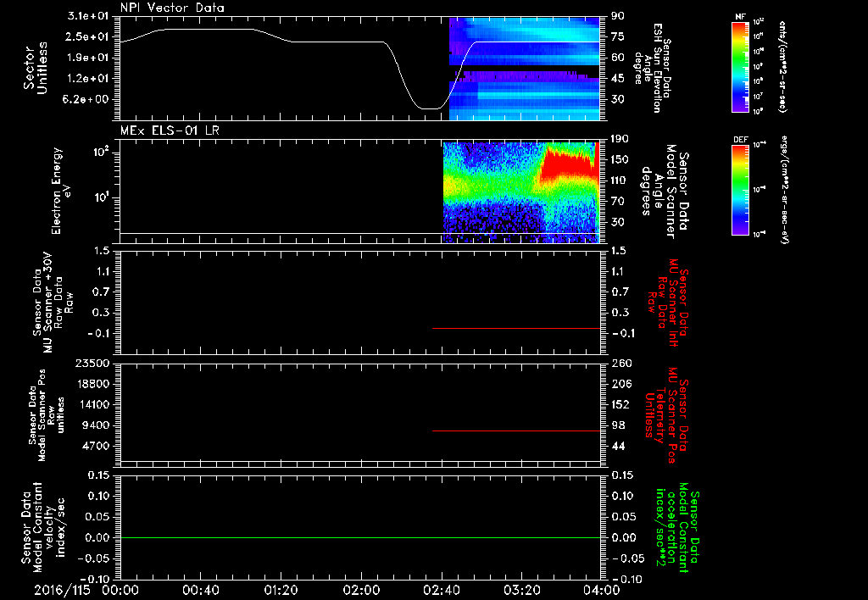868x600 pixels.
Task: Click the '9400' axis tick value
Action: (97, 425)
